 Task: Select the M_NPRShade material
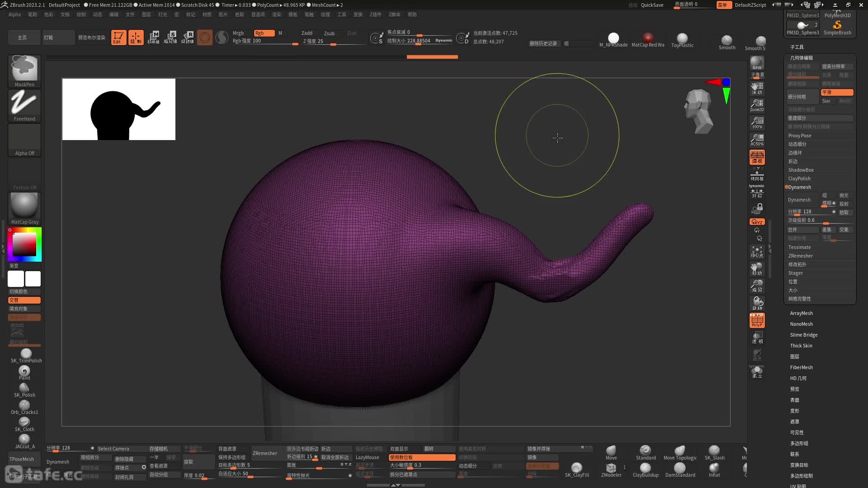[x=613, y=40]
